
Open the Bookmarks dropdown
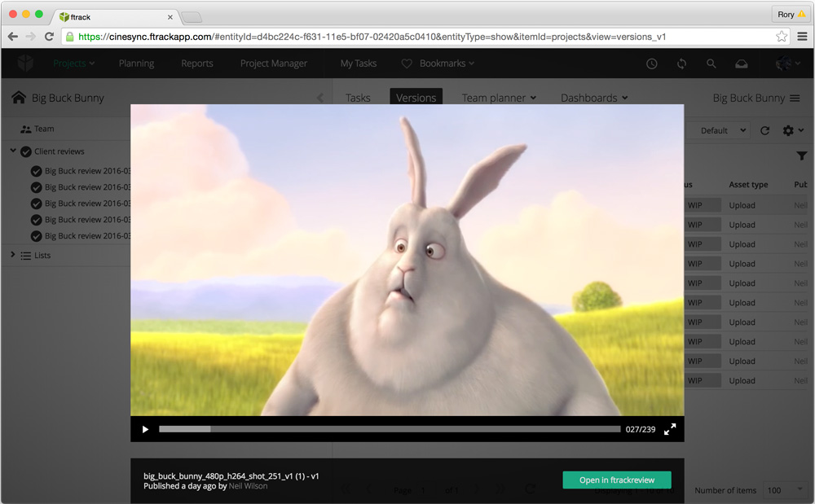[x=447, y=64]
